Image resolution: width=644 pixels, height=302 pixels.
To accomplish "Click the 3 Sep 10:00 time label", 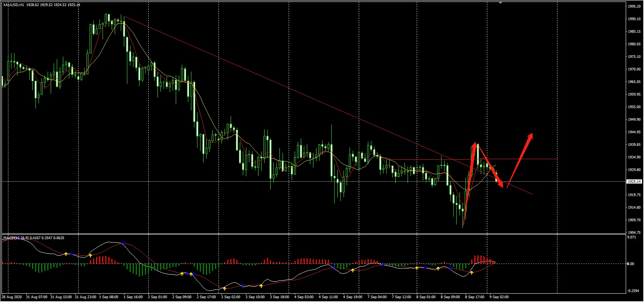I will pyautogui.click(x=255, y=297).
